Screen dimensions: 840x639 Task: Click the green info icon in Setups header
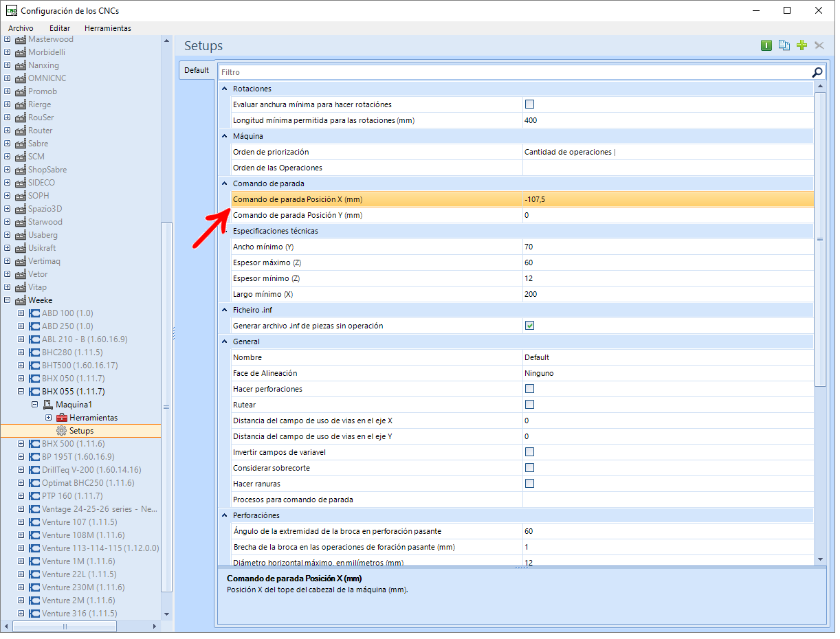(x=766, y=45)
